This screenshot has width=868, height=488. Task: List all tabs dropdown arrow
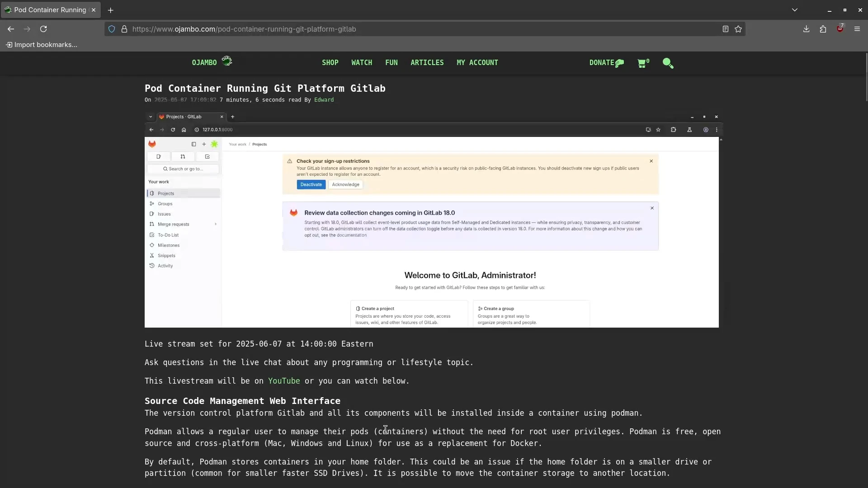(x=795, y=10)
